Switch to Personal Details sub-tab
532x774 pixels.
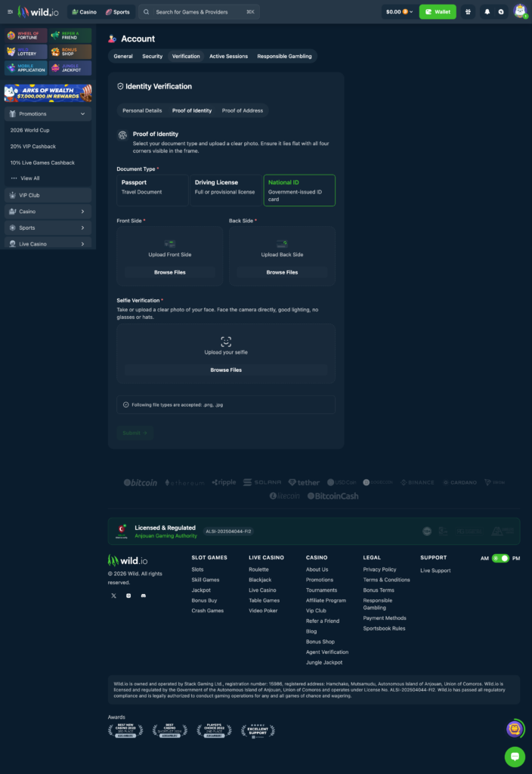tap(142, 110)
